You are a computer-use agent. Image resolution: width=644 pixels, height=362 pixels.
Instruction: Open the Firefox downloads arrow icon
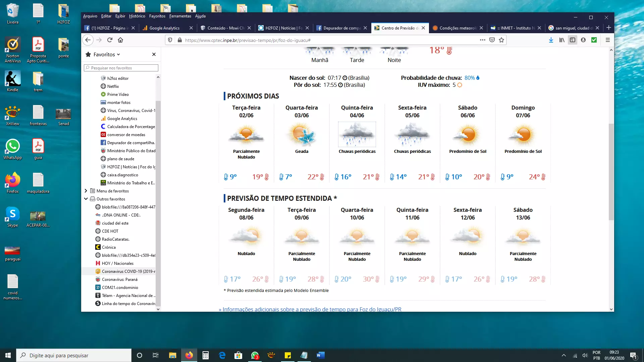(551, 40)
